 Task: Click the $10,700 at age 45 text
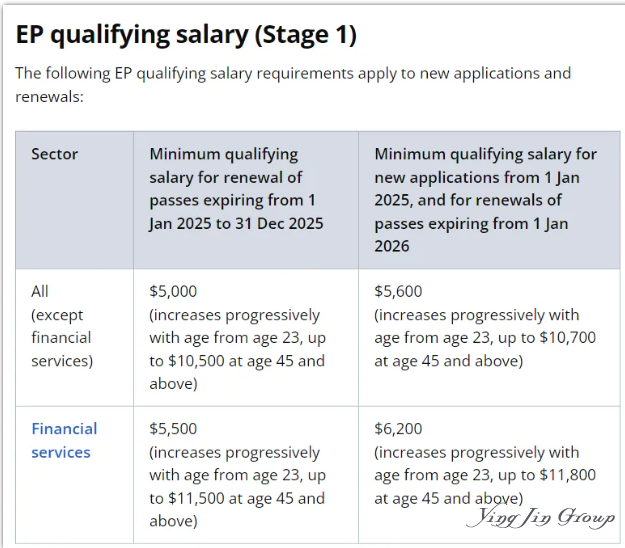tap(485, 350)
